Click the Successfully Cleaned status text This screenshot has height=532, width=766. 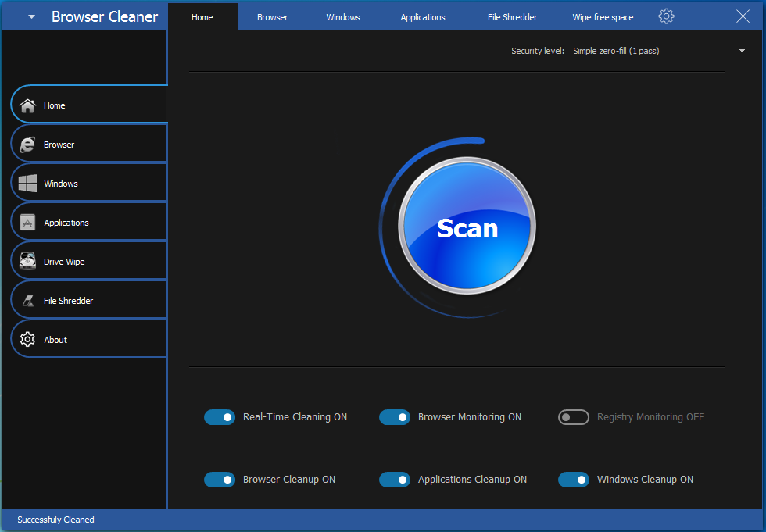tap(55, 520)
